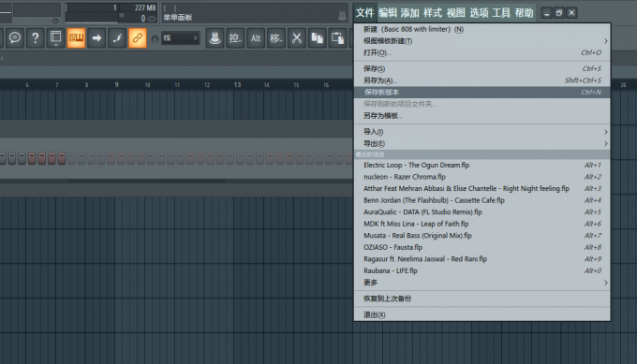Open Atthar Feat Mehran Abbasi Right Night feeling.flp
The width and height of the screenshot is (637, 364).
click(x=481, y=189)
